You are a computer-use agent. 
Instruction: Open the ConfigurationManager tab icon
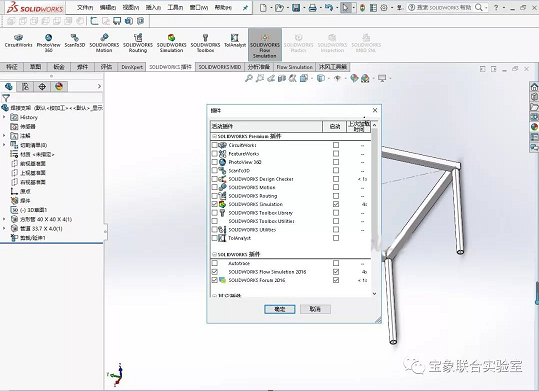pos(42,87)
